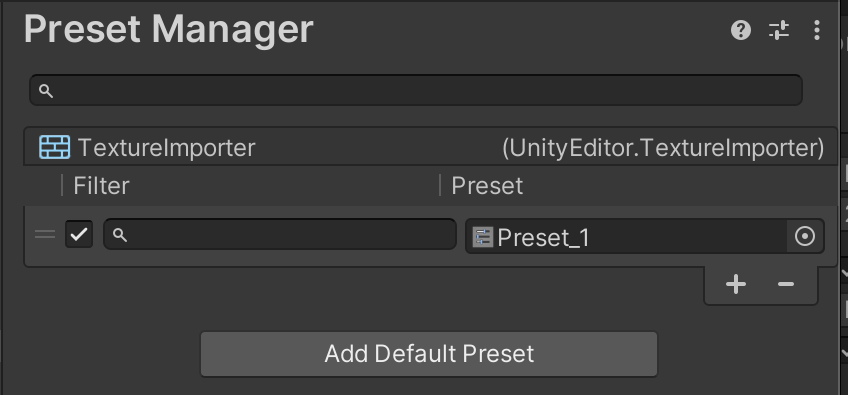Viewport: 848px width, 395px height.
Task: Click the Preset column header
Action: [x=487, y=186]
